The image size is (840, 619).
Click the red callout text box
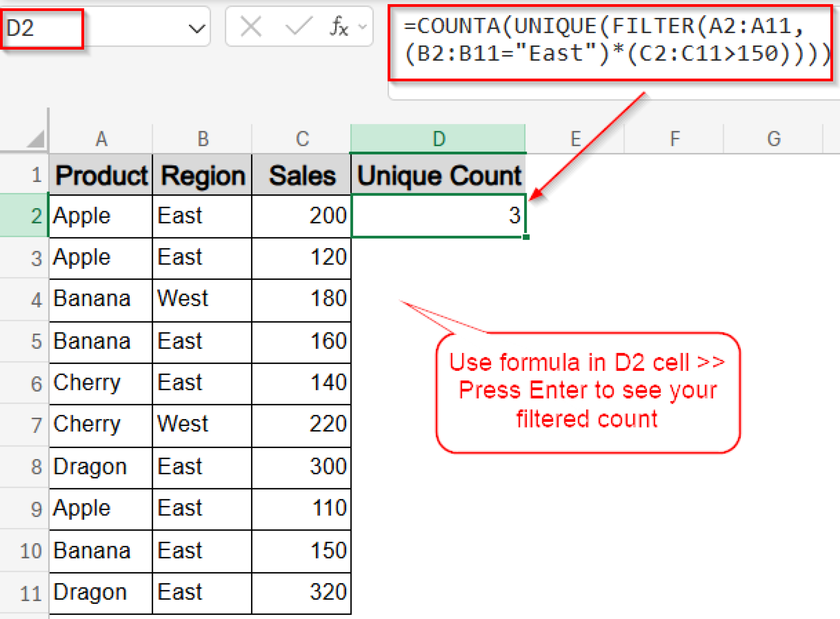pyautogui.click(x=587, y=392)
